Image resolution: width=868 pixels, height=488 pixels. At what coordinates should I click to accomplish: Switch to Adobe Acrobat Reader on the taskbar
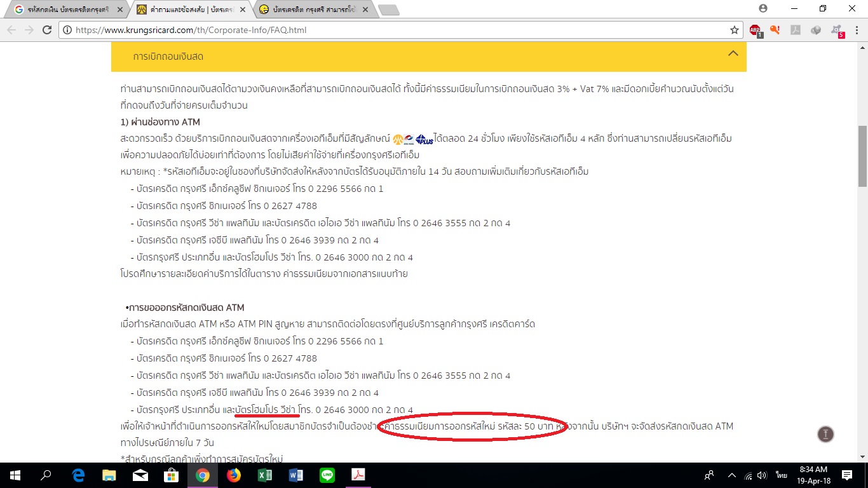(358, 475)
